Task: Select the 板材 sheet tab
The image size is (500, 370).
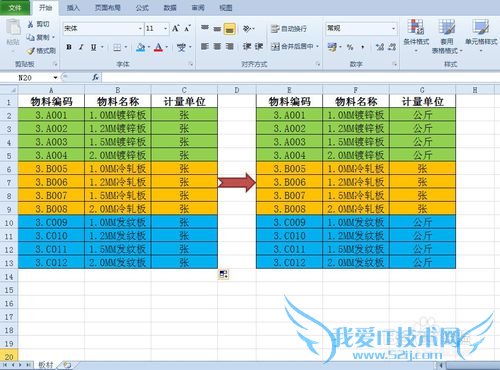Action: tap(45, 365)
